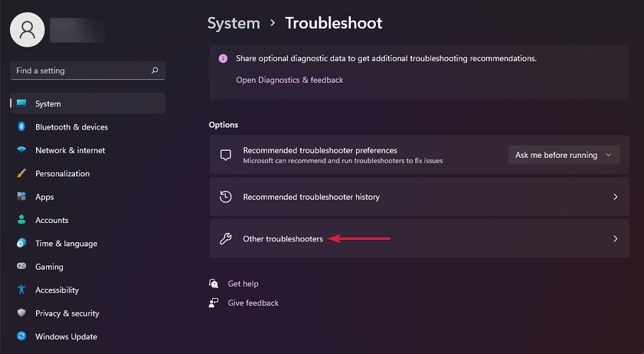Select Privacy & security in sidebar
This screenshot has width=644, height=354.
tap(67, 313)
